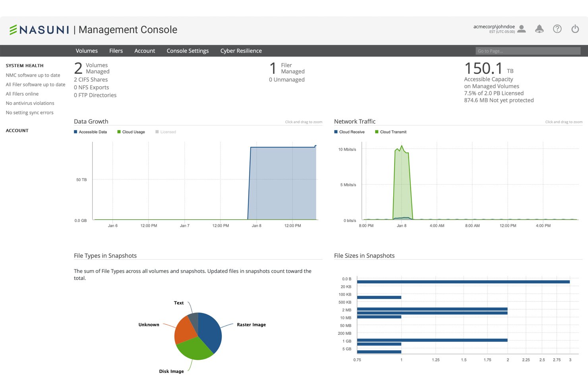Click the green Disk Image pie slice
The width and height of the screenshot is (588, 392).
pyautogui.click(x=195, y=348)
